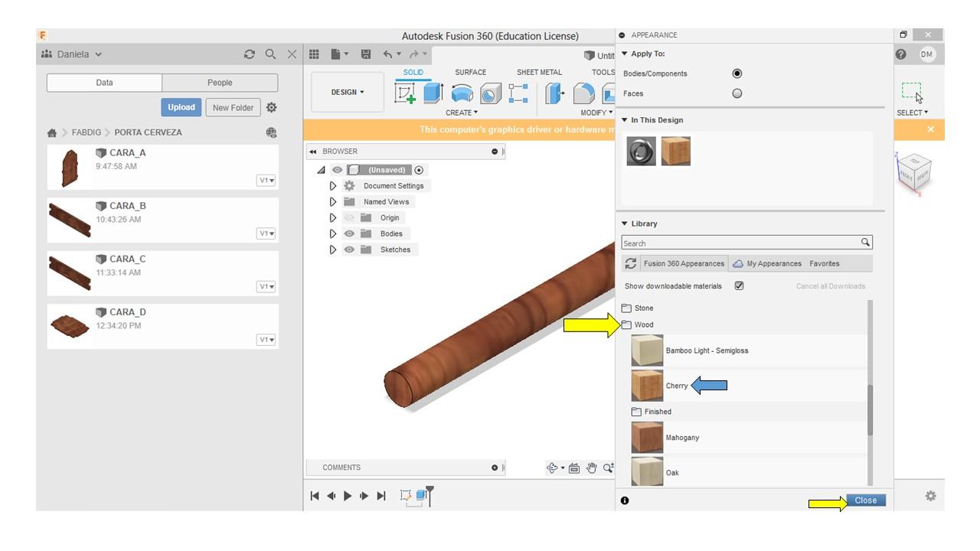The image size is (980, 551).
Task: Activate the Zoom tool in navigation bar
Action: [x=608, y=468]
